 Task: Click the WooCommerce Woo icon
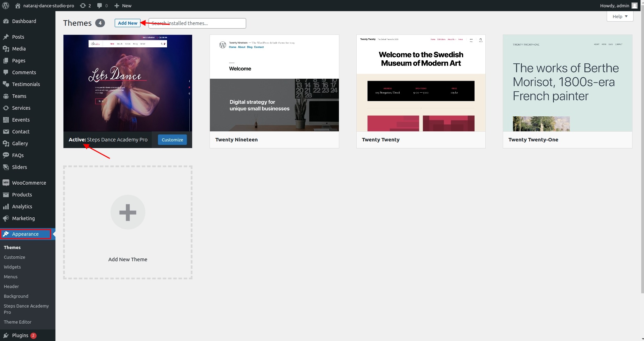tap(6, 183)
